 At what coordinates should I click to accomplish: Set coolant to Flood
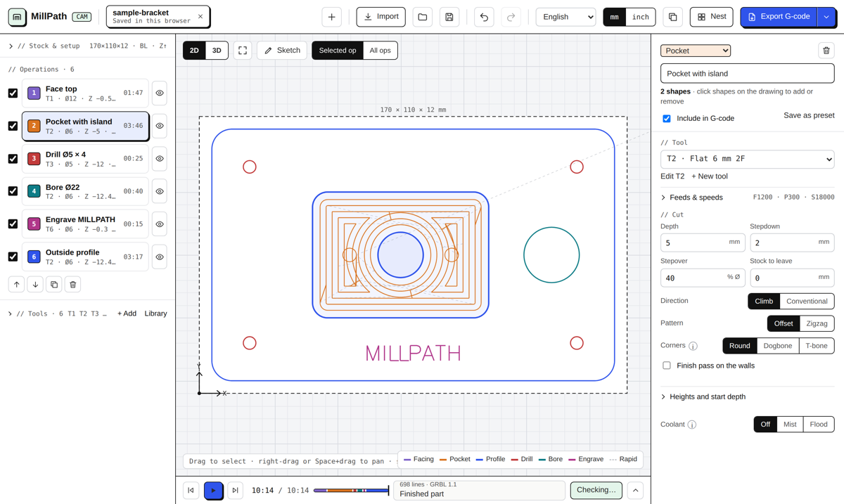(x=819, y=425)
